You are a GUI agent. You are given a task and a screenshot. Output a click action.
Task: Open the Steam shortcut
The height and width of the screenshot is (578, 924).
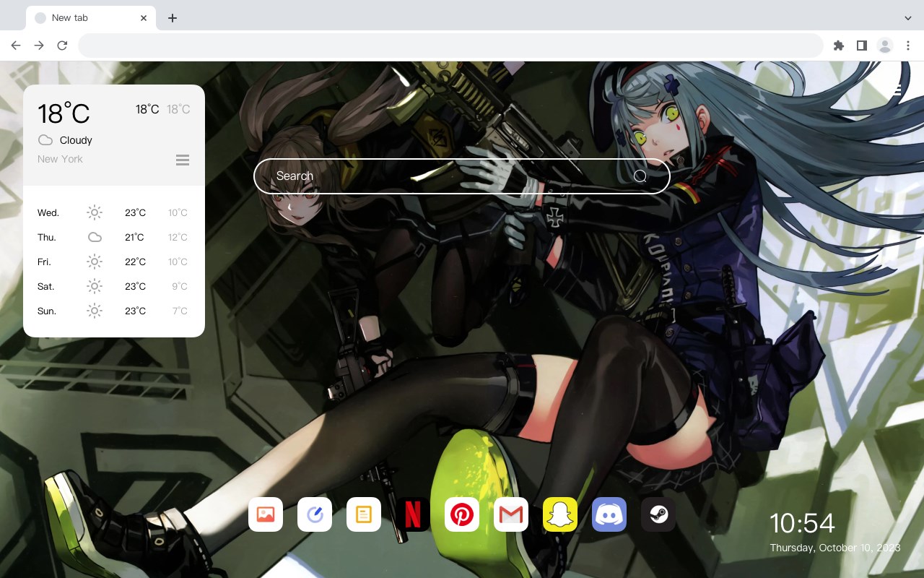tap(658, 514)
